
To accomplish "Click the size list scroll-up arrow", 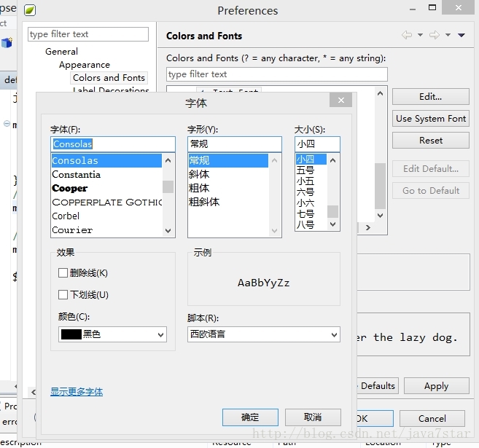I will (333, 160).
